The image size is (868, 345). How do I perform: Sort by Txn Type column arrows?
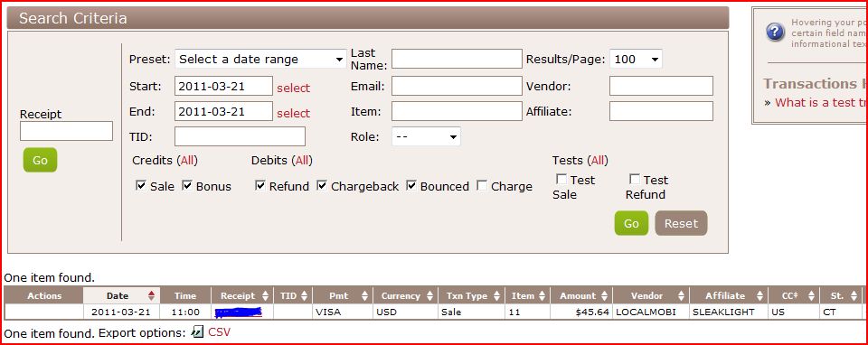[x=496, y=296]
